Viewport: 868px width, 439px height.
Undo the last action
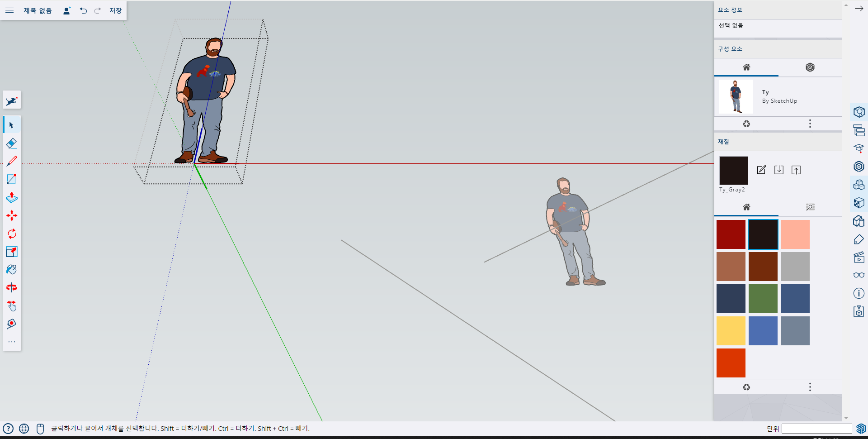83,10
